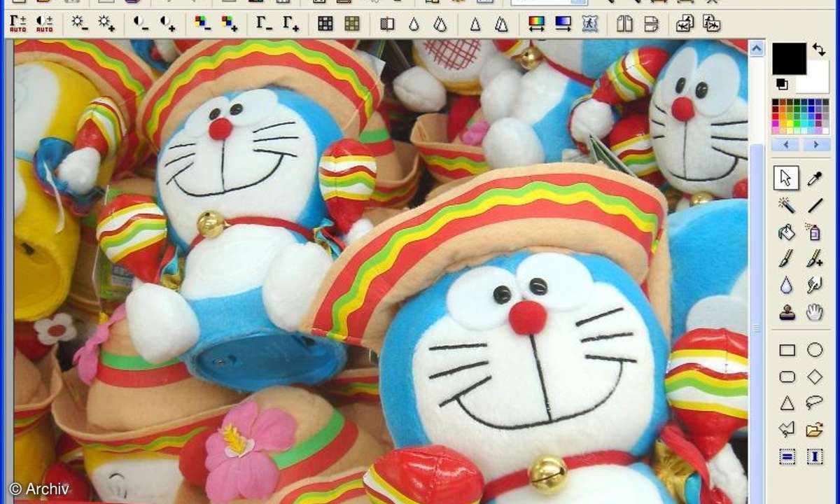Apply Auto Contrast from the filter toolbar

pos(44,24)
